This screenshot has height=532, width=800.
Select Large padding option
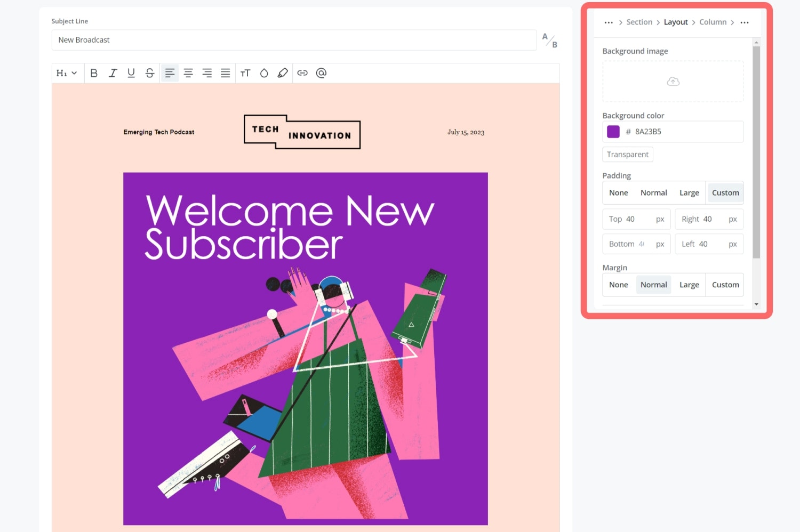pyautogui.click(x=689, y=193)
